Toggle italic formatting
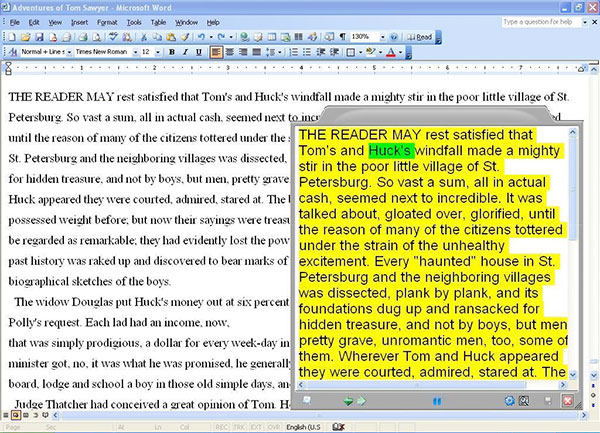Screen dimensions: 600x433 point(185,52)
